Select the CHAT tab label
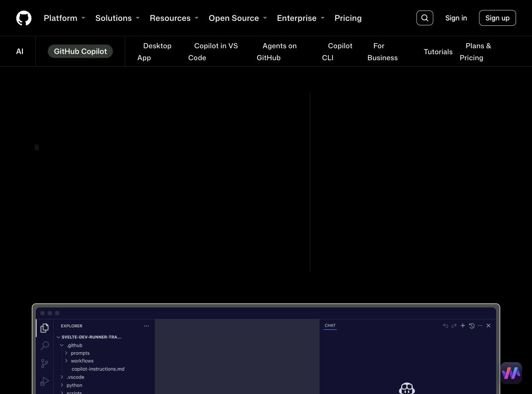This screenshot has height=394, width=532. point(330,325)
